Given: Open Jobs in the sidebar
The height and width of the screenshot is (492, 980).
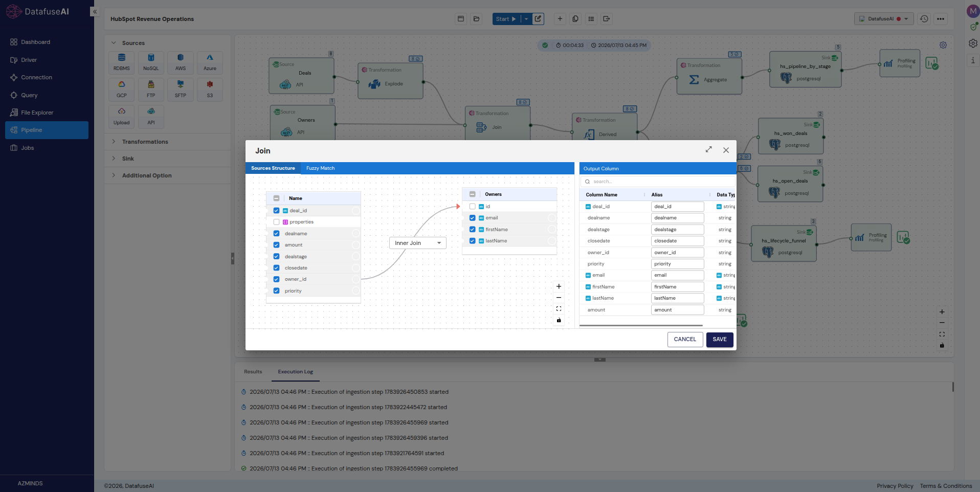Looking at the screenshot, I should click(x=47, y=148).
